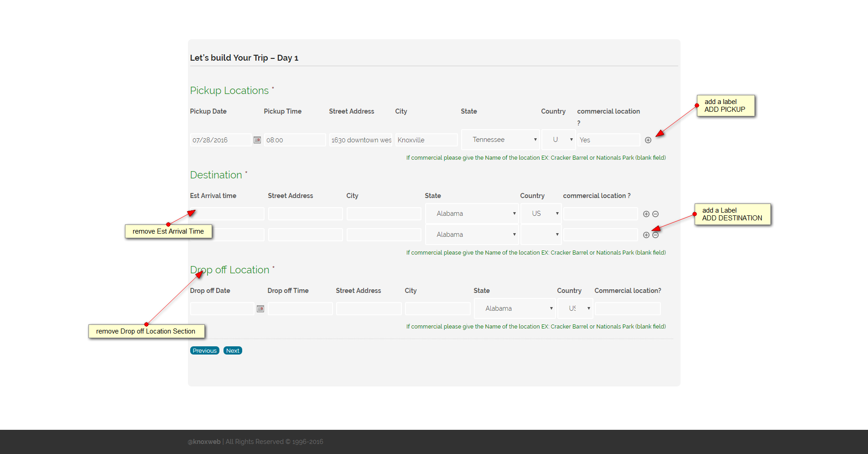Viewport: 868px width, 454px height.
Task: Click the "Pickup Locations" section heading
Action: (x=229, y=90)
